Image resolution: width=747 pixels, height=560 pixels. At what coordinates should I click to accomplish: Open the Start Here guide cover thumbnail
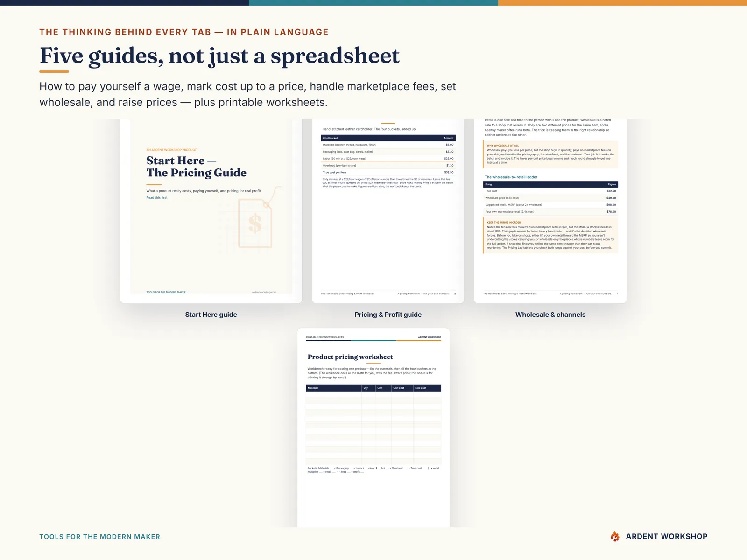pos(211,211)
